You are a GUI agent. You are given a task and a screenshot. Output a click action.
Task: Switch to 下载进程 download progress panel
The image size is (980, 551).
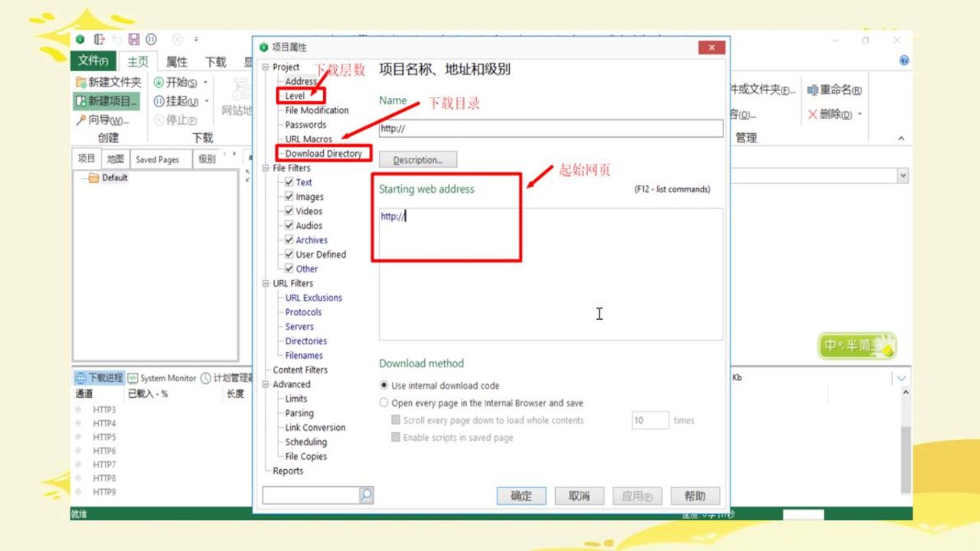(100, 378)
